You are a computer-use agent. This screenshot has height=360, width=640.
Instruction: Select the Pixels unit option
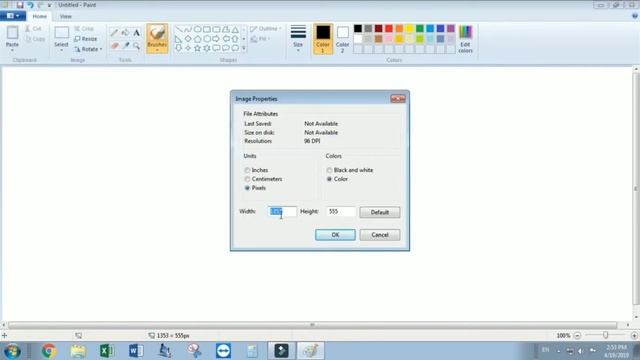point(255,188)
